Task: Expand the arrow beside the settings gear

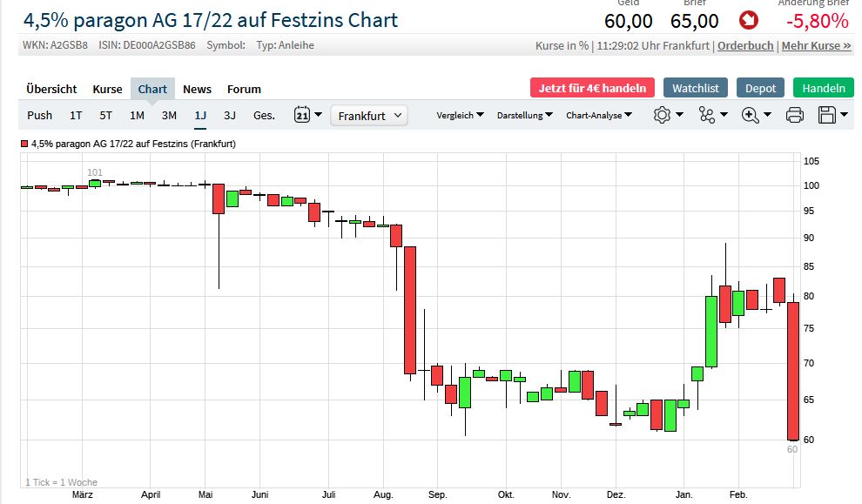Action: (x=679, y=115)
